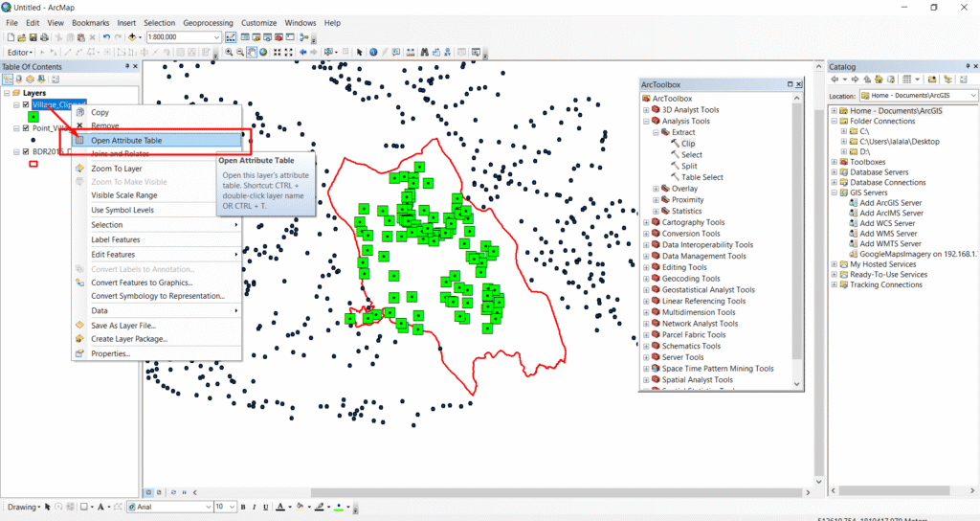Click the Open map document folder icon
The width and height of the screenshot is (980, 521).
22,37
